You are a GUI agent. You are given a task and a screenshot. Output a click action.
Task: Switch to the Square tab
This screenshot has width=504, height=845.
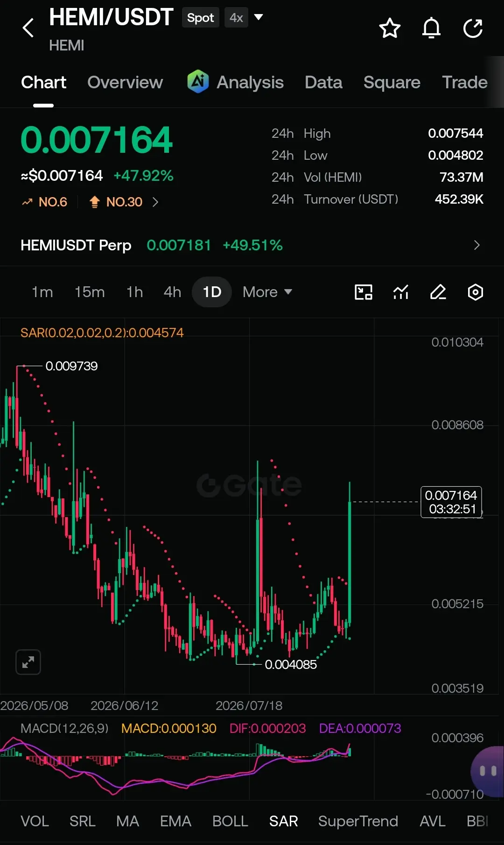coord(392,82)
